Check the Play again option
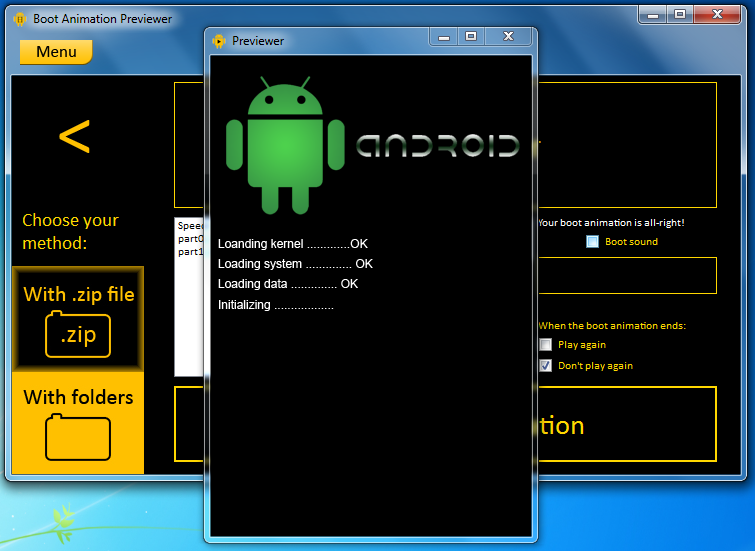This screenshot has height=551, width=755. 546,345
